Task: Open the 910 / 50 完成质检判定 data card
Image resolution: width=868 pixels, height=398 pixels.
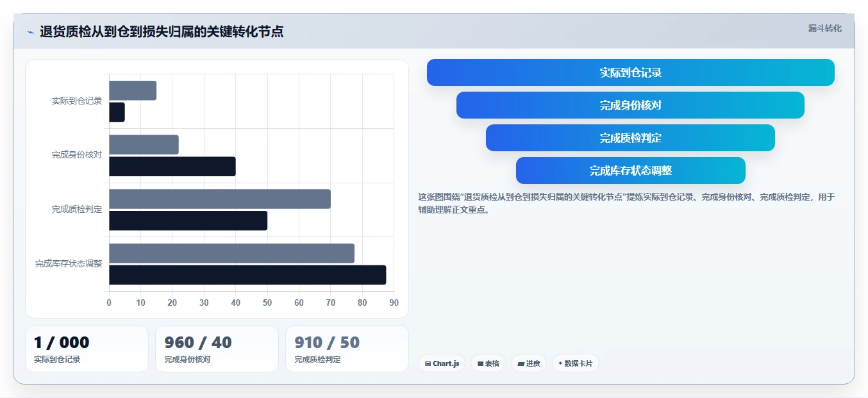Action: point(347,349)
